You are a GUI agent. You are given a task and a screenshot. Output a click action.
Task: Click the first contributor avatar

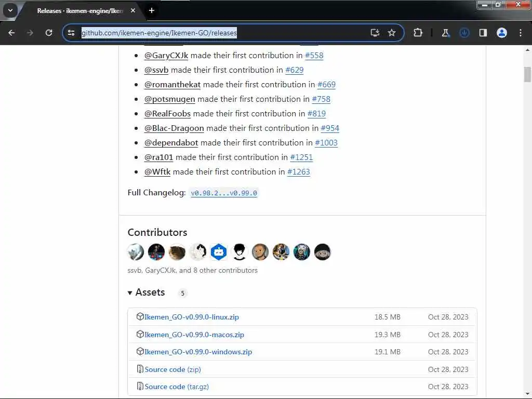click(136, 252)
